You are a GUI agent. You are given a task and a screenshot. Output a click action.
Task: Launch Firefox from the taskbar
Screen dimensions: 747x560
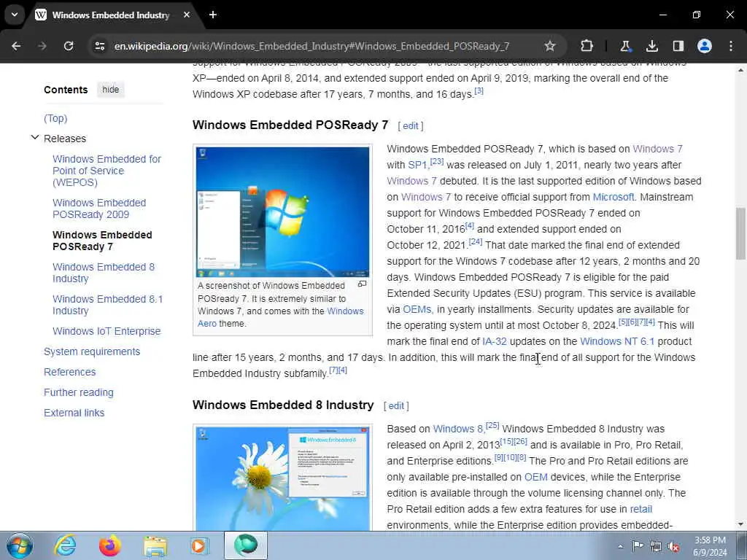(x=110, y=545)
